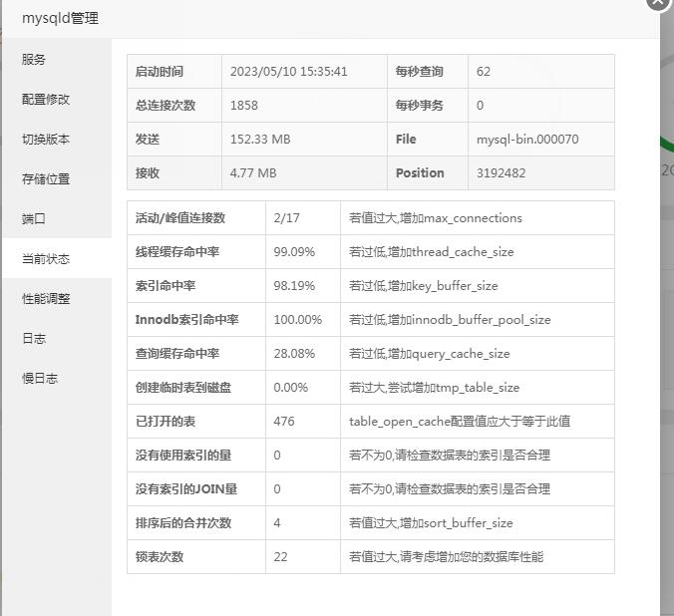This screenshot has height=616, width=674.
Task: Click the Position value 3192482
Action: click(x=501, y=173)
